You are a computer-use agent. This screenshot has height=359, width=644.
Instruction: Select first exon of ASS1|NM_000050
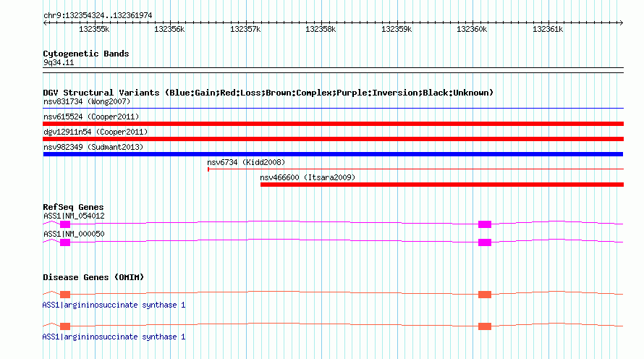pos(65,242)
